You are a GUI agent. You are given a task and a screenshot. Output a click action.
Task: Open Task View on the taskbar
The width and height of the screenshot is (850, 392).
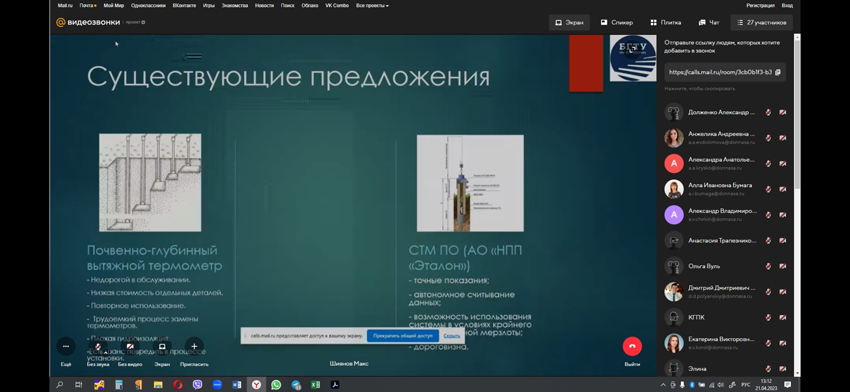[x=79, y=385]
